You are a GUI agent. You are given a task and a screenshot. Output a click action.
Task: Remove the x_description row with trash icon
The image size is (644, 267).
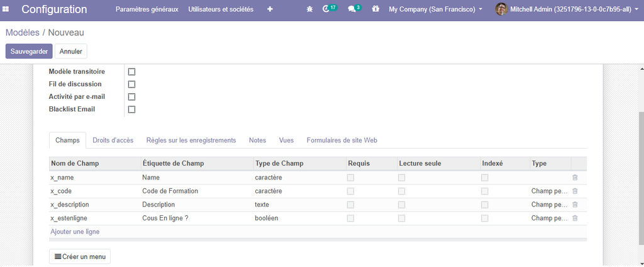[574, 205]
